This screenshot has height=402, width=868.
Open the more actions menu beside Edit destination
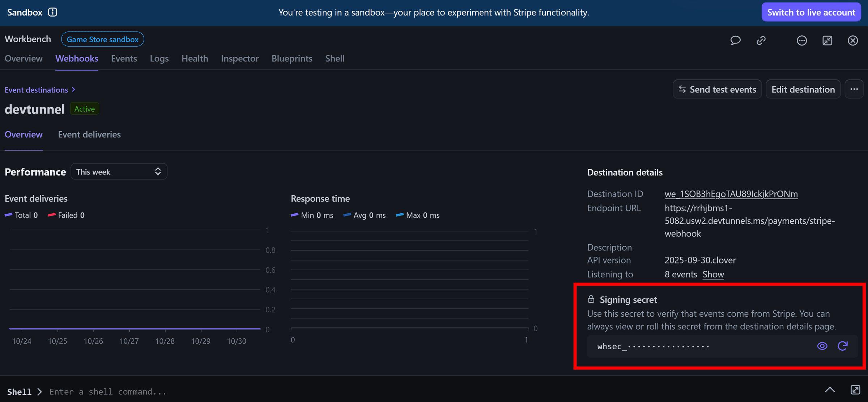pyautogui.click(x=854, y=89)
